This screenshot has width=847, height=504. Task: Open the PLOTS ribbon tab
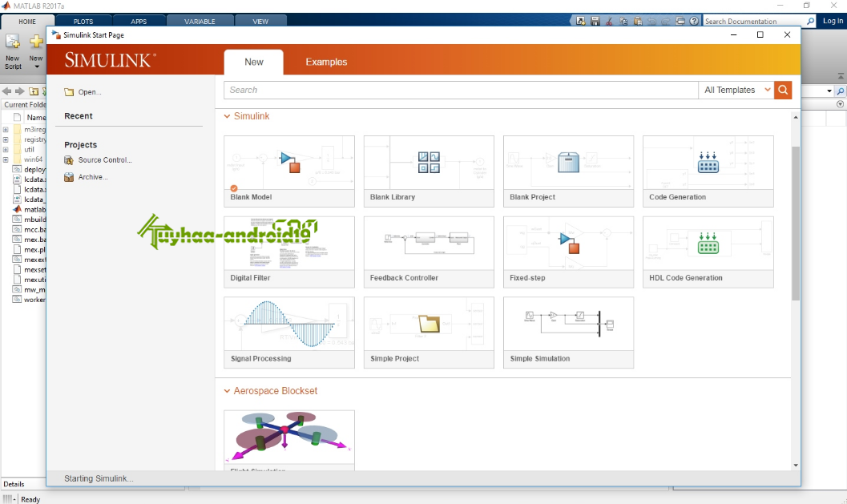click(x=83, y=22)
